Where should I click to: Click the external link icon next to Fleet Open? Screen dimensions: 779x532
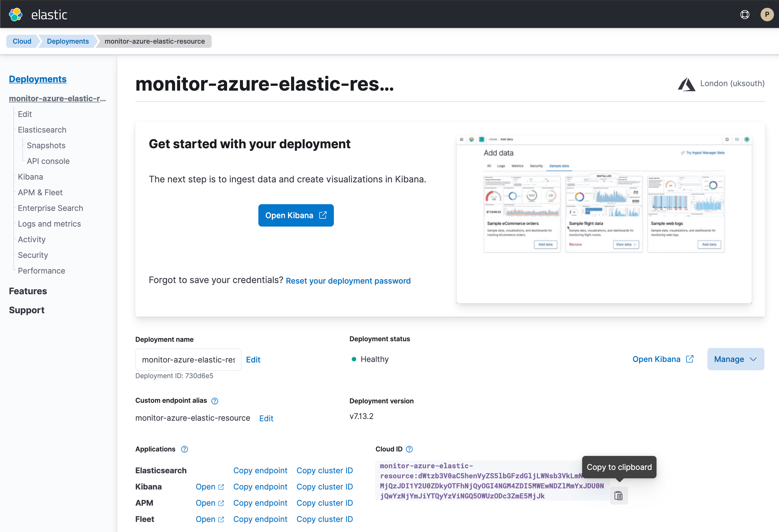(221, 519)
